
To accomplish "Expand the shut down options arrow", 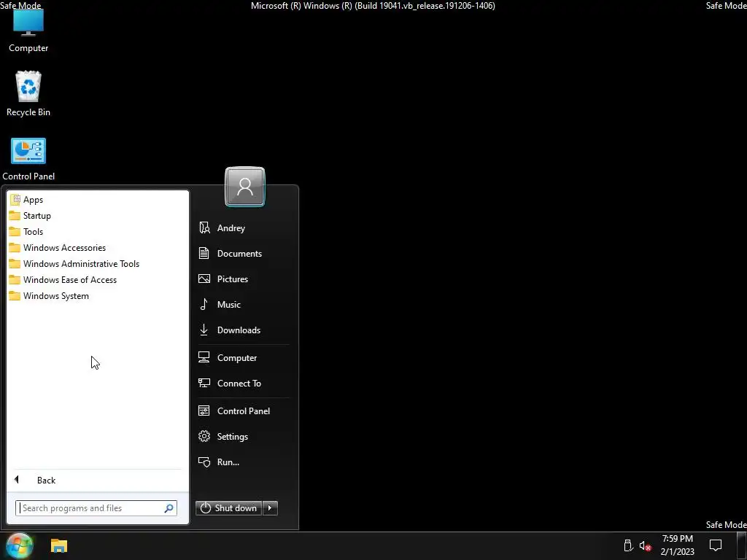I will tap(270, 508).
